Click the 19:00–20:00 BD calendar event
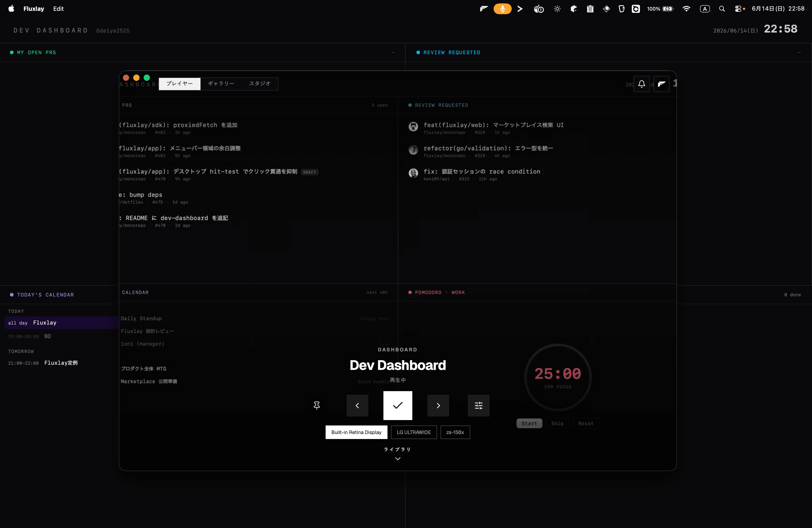Viewport: 812px width, 528px height. pyautogui.click(x=30, y=336)
